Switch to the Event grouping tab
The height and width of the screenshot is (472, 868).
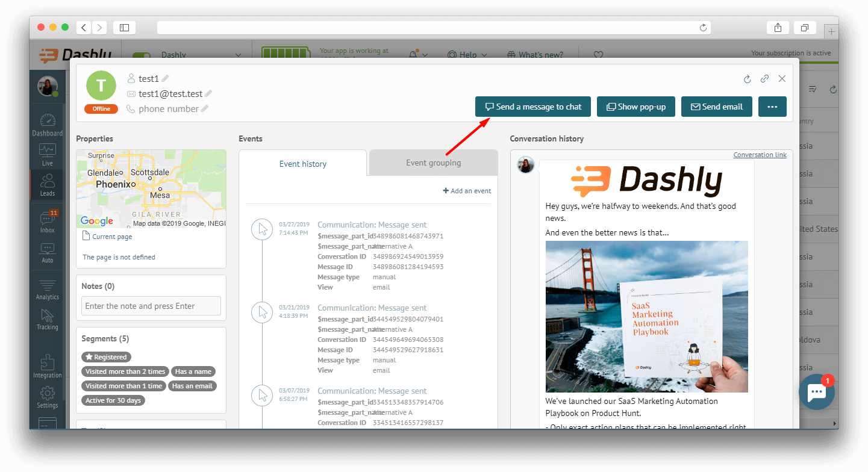tap(434, 163)
